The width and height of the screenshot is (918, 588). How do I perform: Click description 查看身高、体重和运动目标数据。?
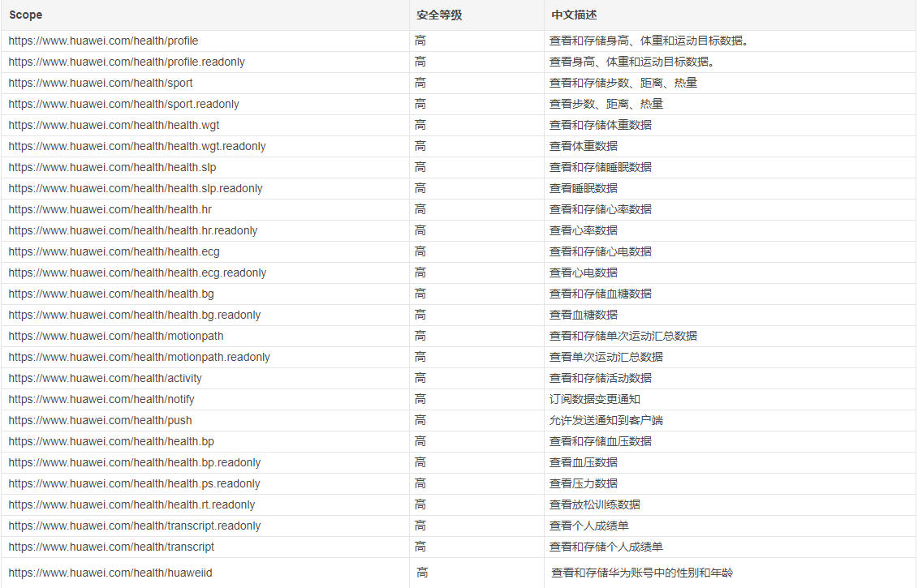click(631, 62)
